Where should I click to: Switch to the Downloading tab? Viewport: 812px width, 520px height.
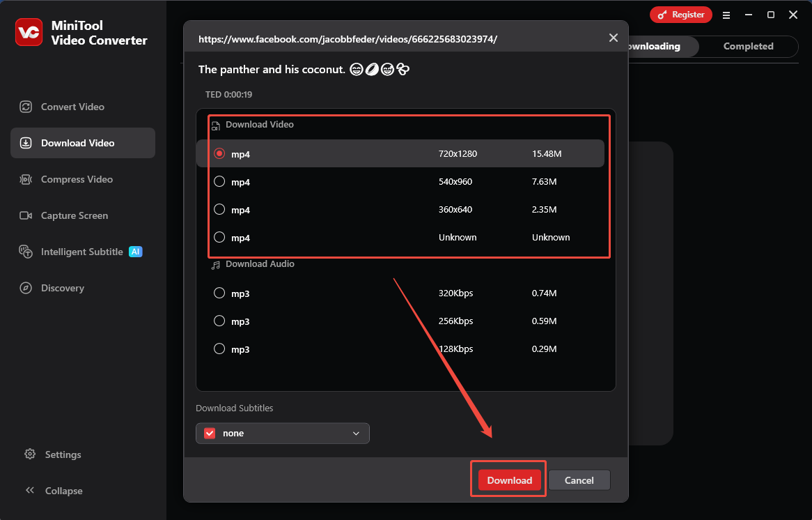tap(655, 46)
